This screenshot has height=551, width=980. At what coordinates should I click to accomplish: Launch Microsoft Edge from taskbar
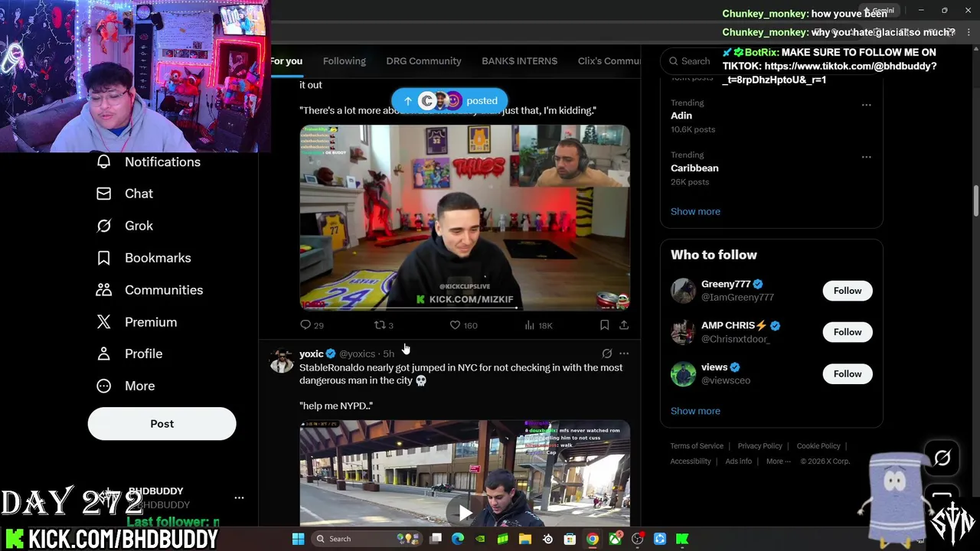[458, 539]
